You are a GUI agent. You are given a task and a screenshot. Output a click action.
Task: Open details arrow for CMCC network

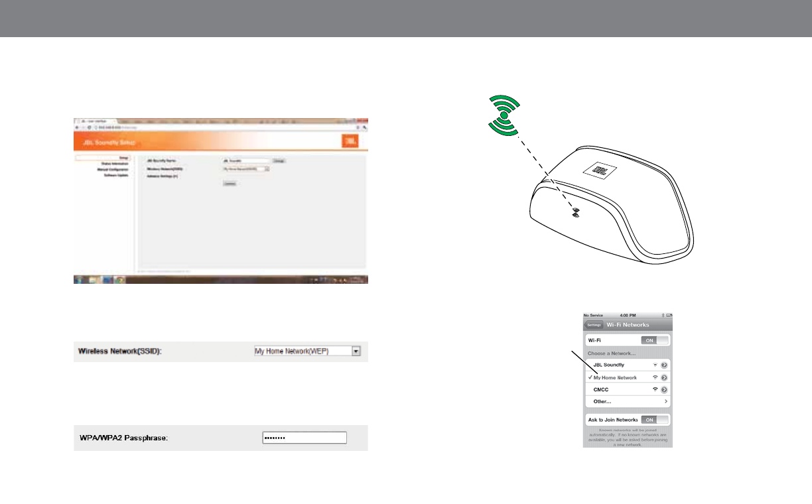pyautogui.click(x=664, y=390)
